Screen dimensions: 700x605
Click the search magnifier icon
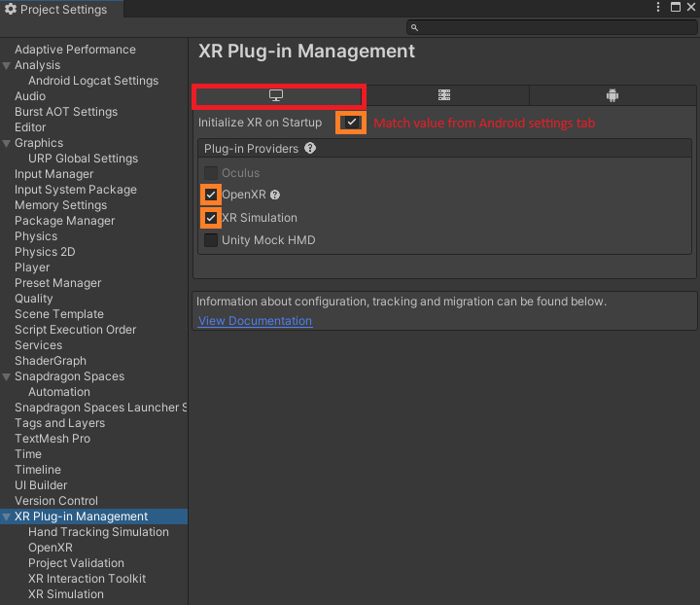[414, 27]
